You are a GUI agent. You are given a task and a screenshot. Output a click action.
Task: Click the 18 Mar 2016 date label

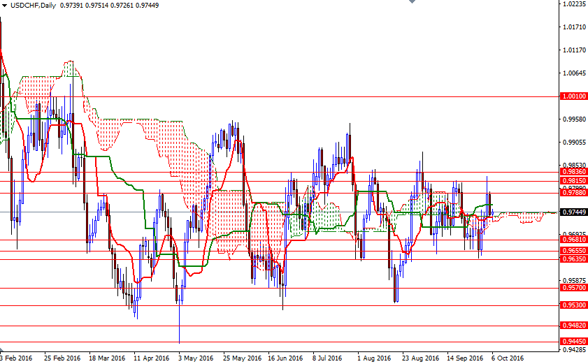point(107,358)
